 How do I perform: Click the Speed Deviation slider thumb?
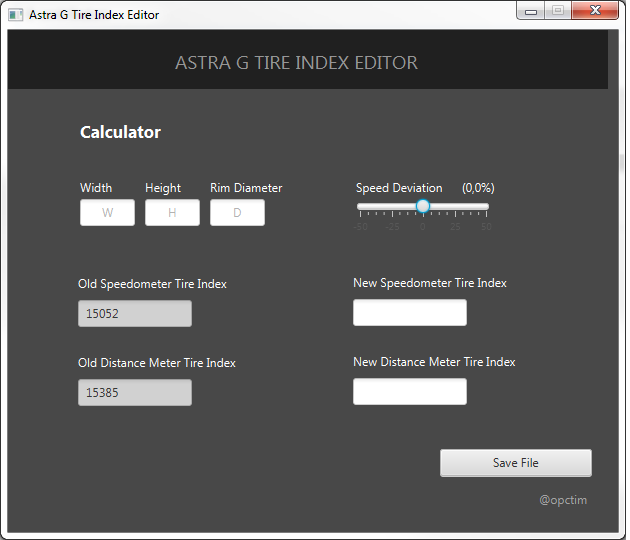pos(423,206)
